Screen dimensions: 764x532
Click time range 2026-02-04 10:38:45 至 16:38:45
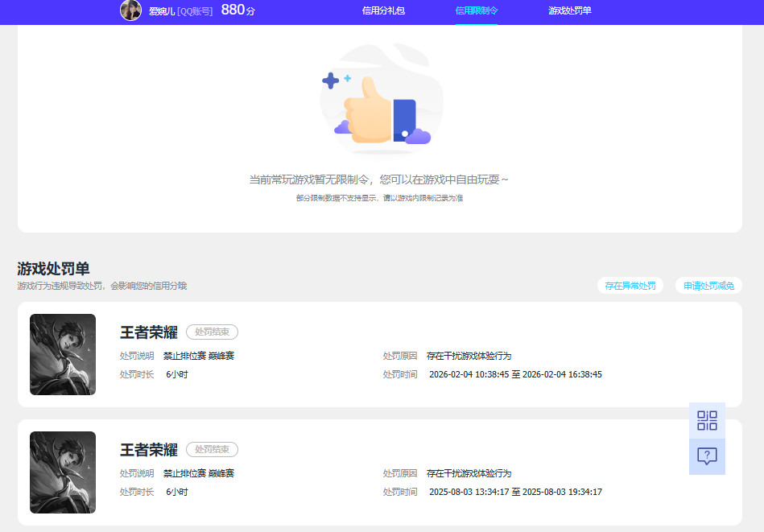(515, 374)
